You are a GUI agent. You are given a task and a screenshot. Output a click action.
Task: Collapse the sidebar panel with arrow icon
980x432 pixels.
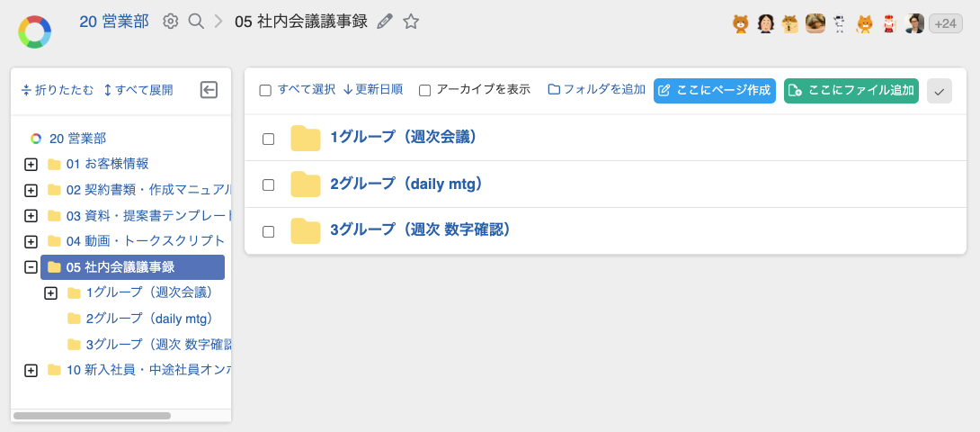tap(209, 90)
